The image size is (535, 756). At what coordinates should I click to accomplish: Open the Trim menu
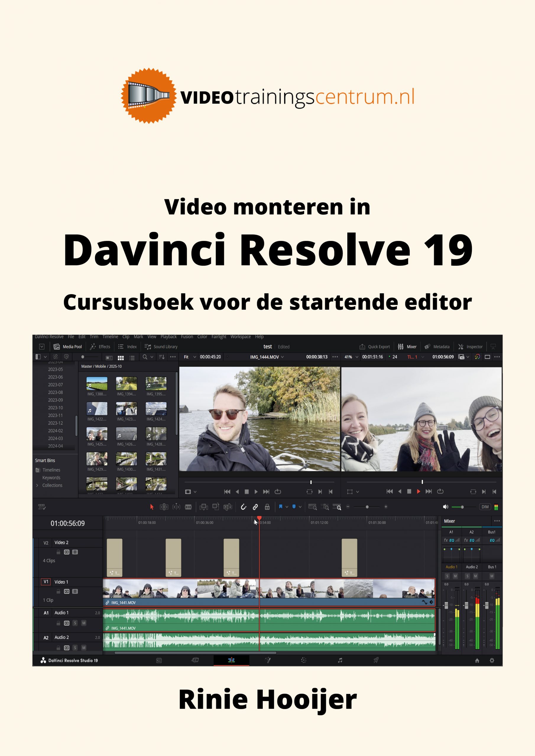click(94, 337)
